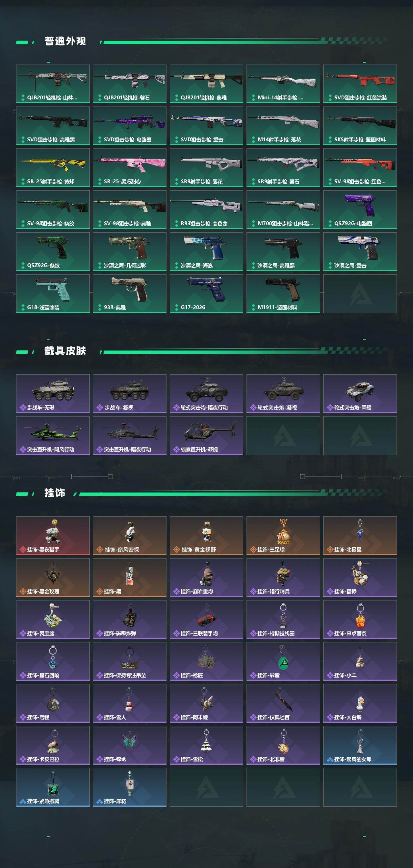This screenshot has height=868, width=413.
Task: Select the 挂饰-大白鹅 goose charm
Action: pos(360,703)
